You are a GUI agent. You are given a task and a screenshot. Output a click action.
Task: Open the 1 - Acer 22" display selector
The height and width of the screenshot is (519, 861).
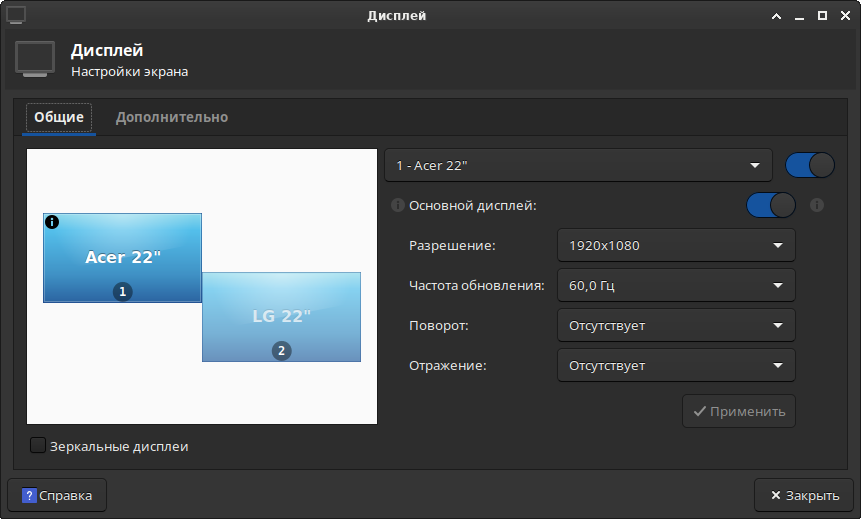[x=578, y=165]
